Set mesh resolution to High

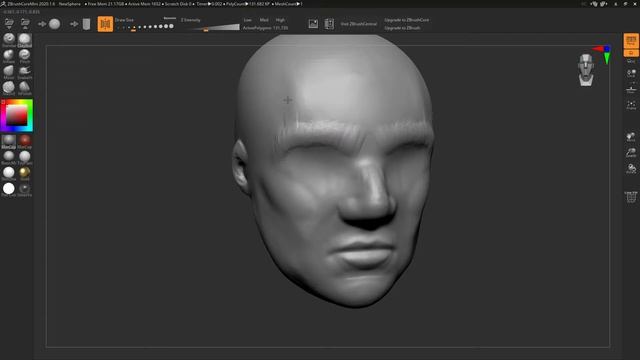click(x=280, y=20)
